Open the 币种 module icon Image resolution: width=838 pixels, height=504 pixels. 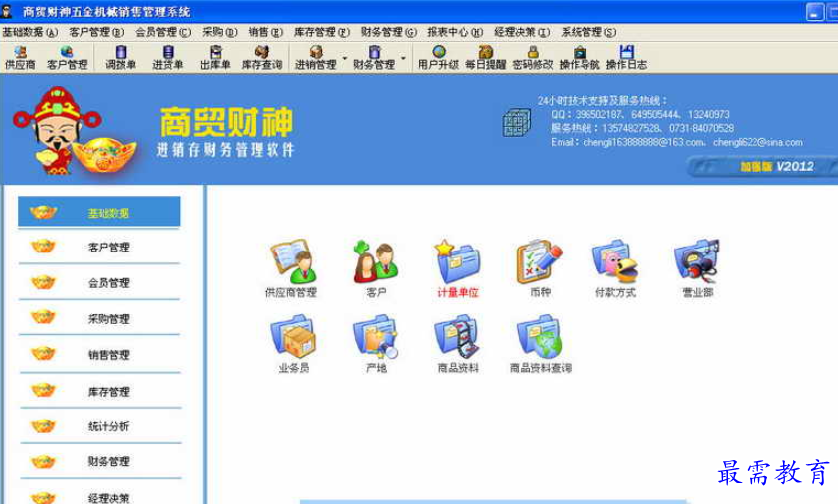(x=540, y=268)
